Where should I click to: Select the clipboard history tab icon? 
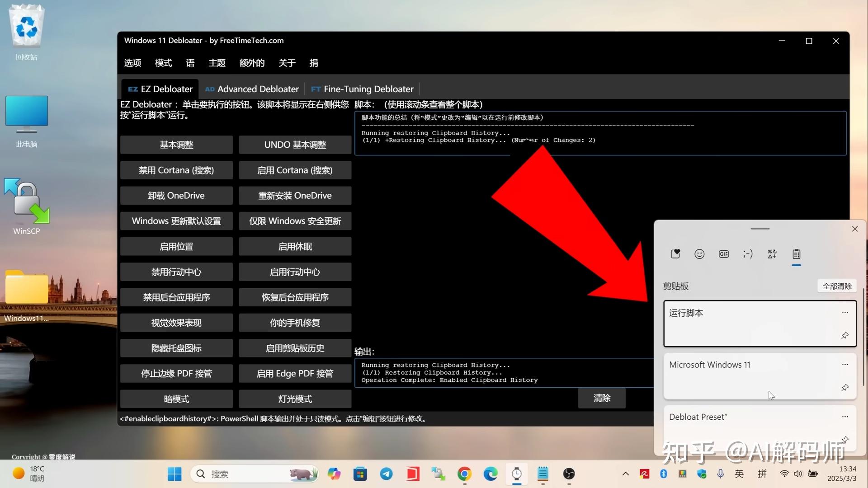[x=796, y=254]
